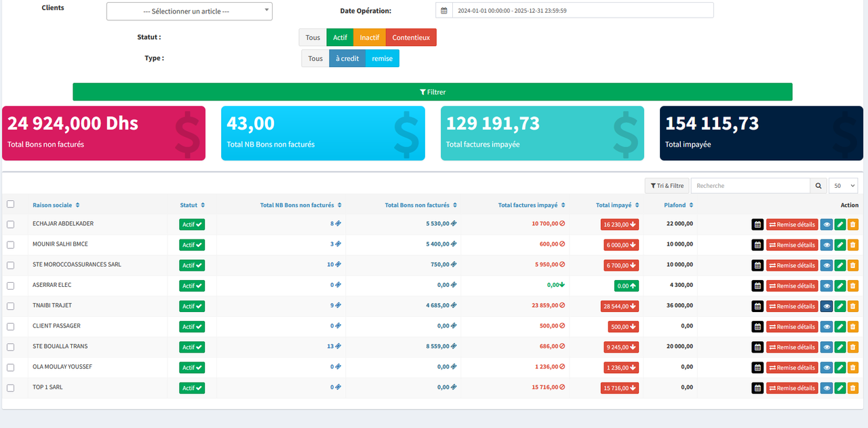This screenshot has height=428, width=868.
Task: Delete trash icon for ECHAJAR ABDELKADER
Action: coord(853,225)
